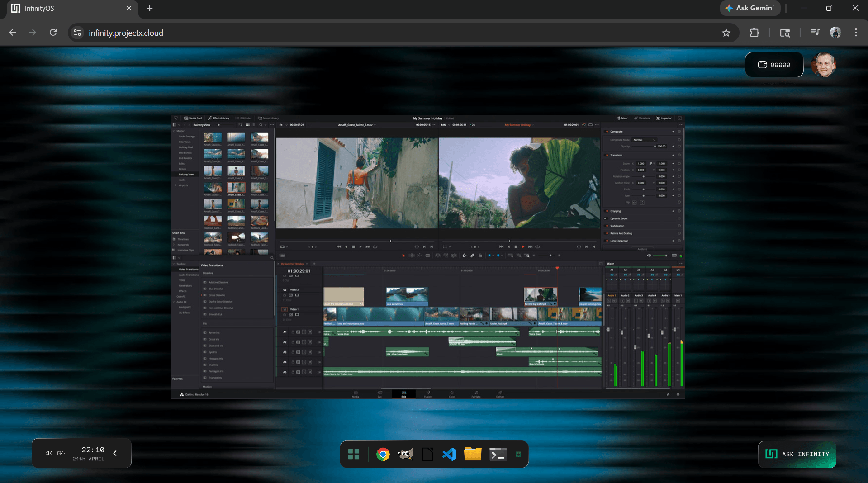Click Stop in the timeline viewer
Image resolution: width=868 pixels, height=483 pixels.
coord(516,247)
